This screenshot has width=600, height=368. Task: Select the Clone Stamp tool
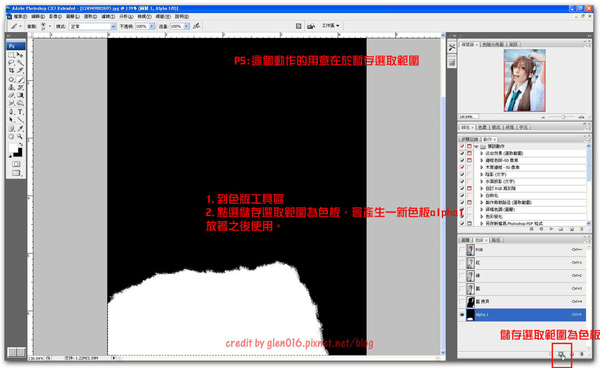coord(11,87)
